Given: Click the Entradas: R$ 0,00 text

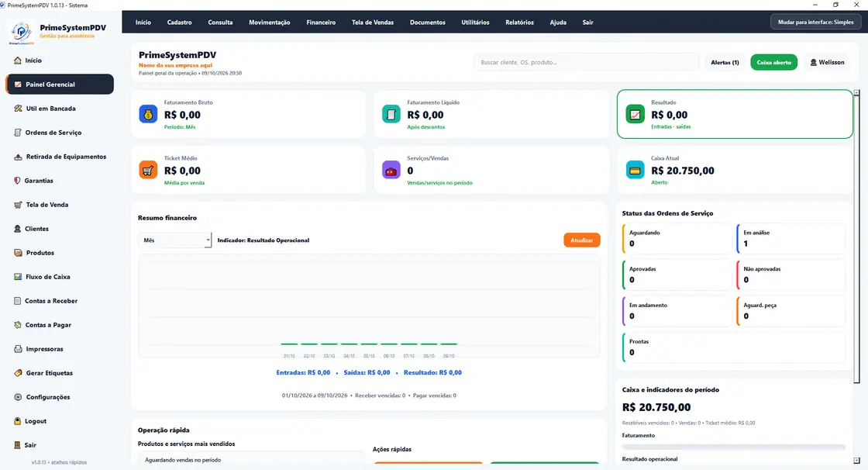Looking at the screenshot, I should (303, 372).
